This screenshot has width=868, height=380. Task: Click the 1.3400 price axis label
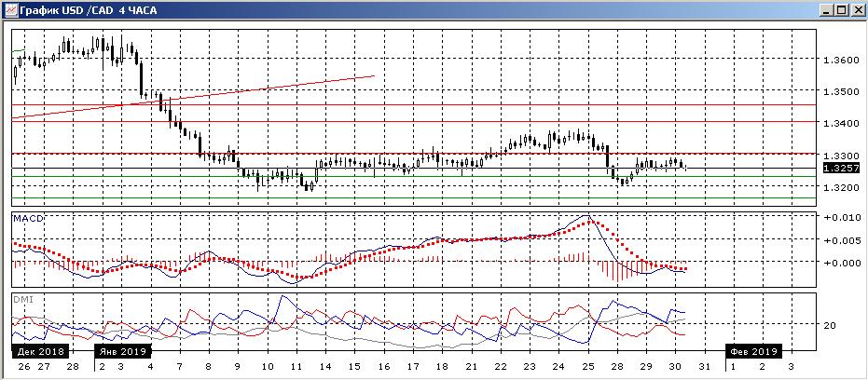(841, 123)
